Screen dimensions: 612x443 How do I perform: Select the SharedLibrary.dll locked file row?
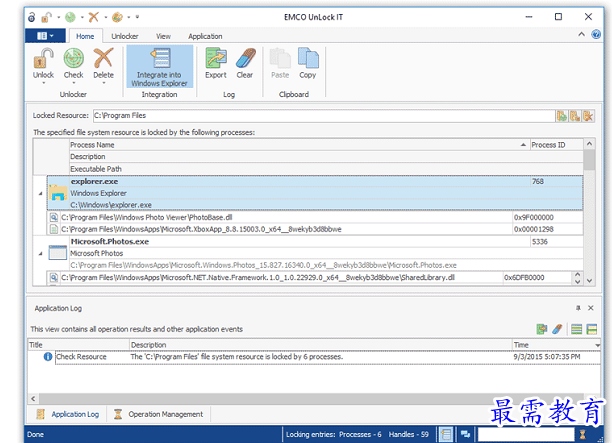point(310,278)
